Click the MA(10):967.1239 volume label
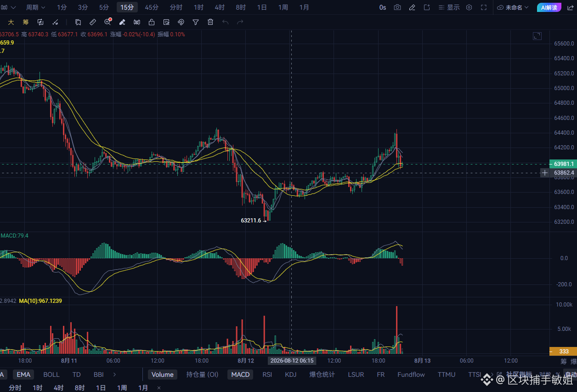 coord(40,301)
